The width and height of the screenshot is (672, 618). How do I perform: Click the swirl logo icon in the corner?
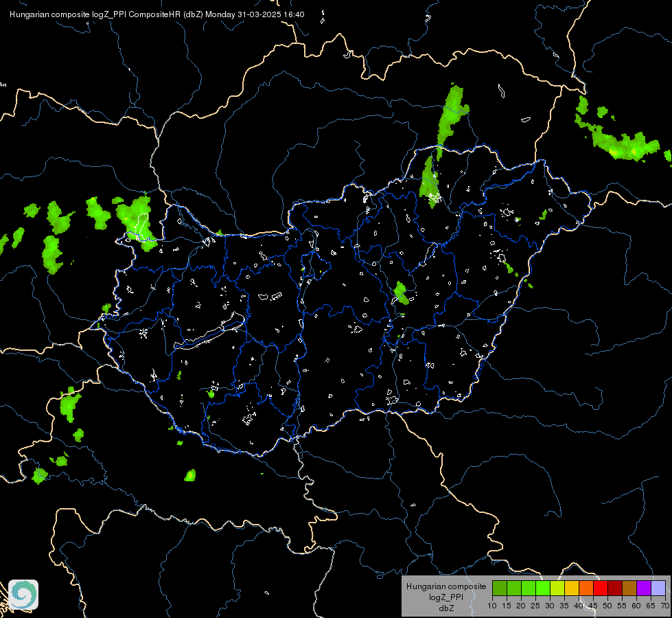[x=23, y=595]
